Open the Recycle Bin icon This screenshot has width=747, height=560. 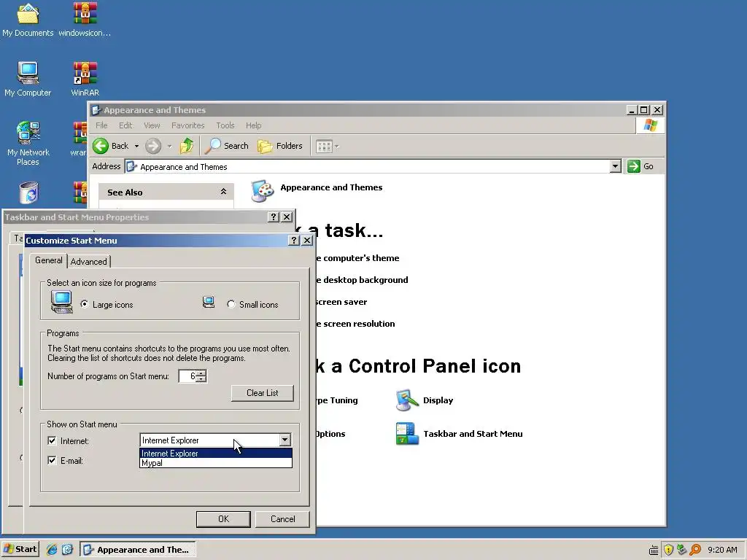(x=28, y=192)
